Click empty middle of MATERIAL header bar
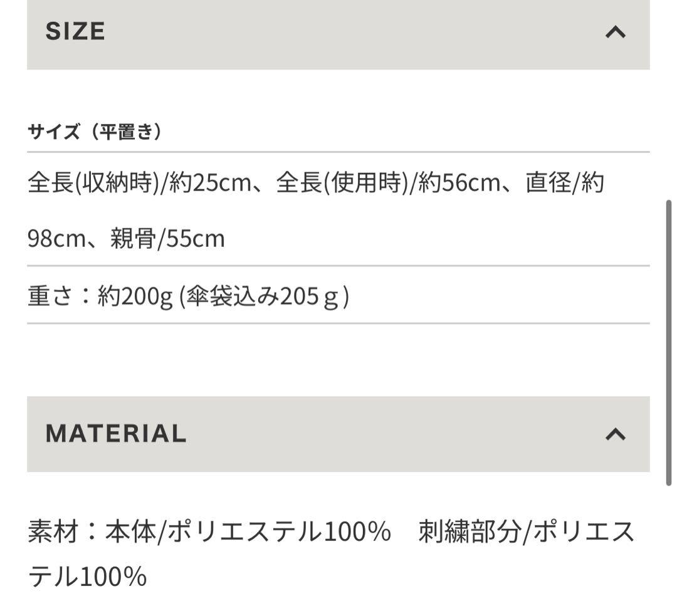This screenshot has width=677, height=616. point(389,434)
